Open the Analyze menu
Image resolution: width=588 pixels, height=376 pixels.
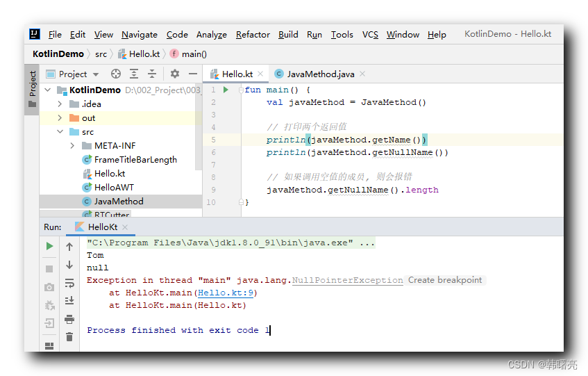[212, 35]
